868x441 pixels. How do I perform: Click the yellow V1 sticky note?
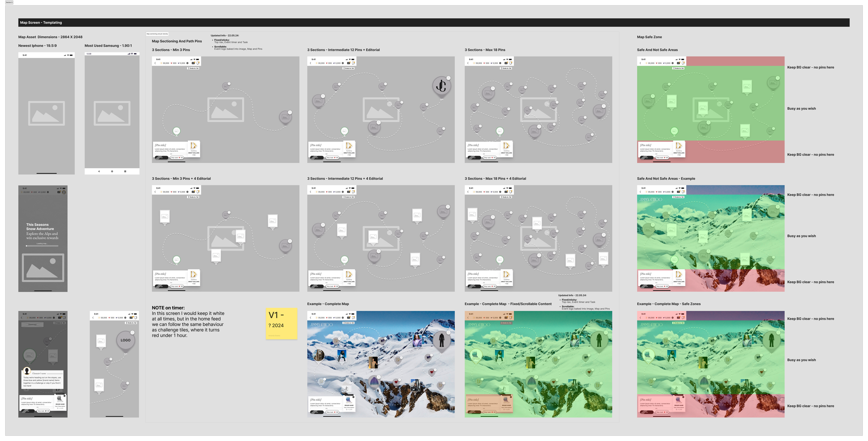point(281,323)
